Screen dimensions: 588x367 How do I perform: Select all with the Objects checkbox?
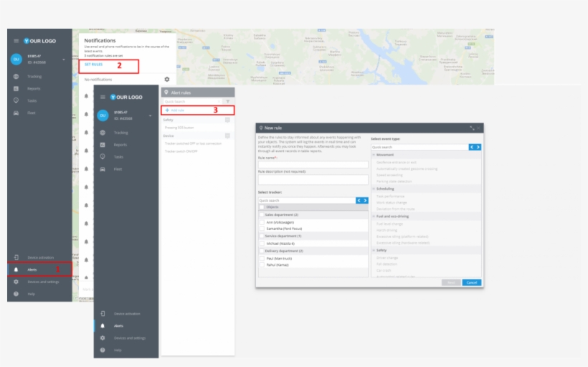click(262, 207)
